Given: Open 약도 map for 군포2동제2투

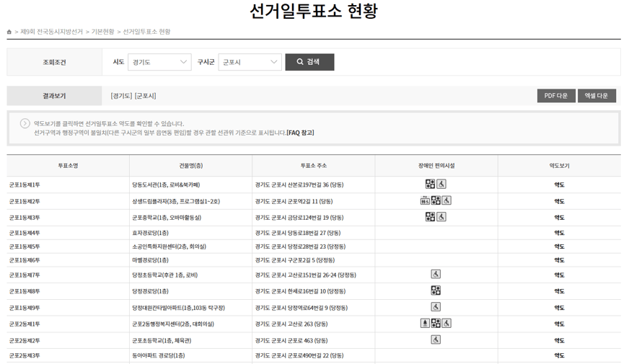Looking at the screenshot, I should [559, 341].
